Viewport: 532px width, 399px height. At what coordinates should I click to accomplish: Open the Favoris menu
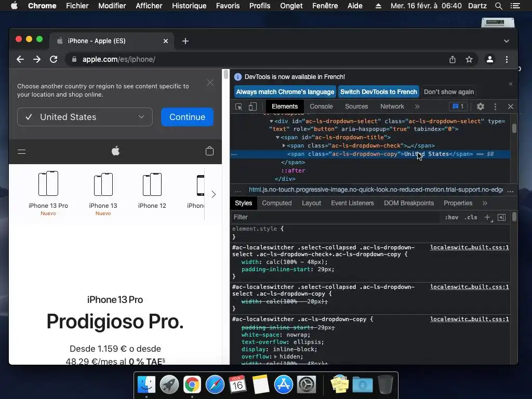click(x=228, y=6)
